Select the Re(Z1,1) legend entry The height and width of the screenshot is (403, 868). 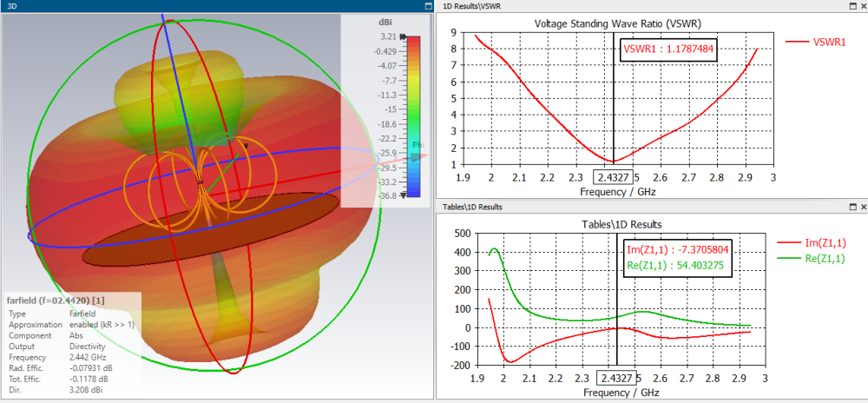tap(812, 258)
